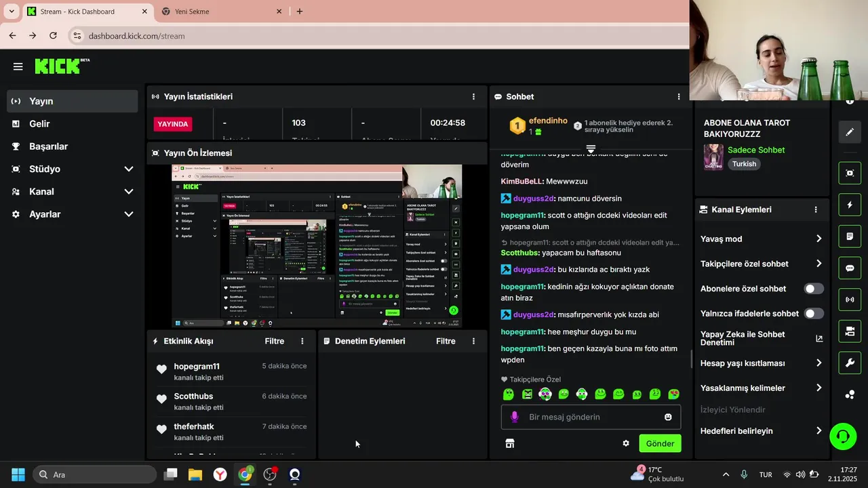Toggle Abonelere özel sohbet switch
Screen dimensions: 868x488
click(814, 289)
